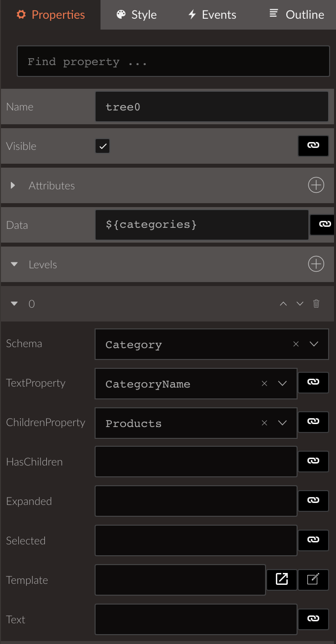Switch to the Events tab
Image resolution: width=336 pixels, height=644 pixels.
(x=212, y=15)
